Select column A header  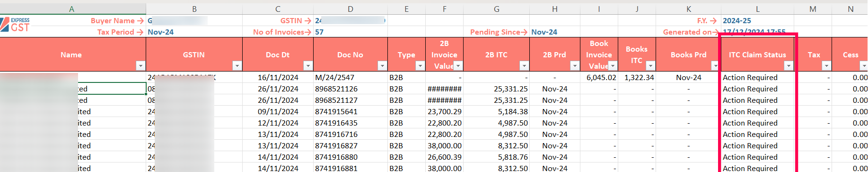tap(72, 9)
